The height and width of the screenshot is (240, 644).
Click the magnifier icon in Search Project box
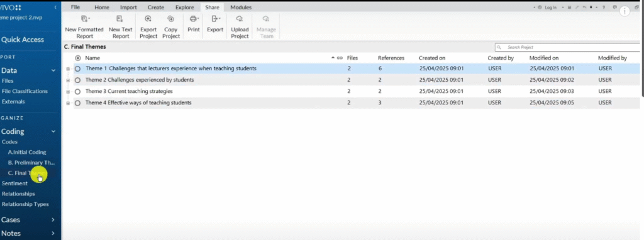point(499,47)
